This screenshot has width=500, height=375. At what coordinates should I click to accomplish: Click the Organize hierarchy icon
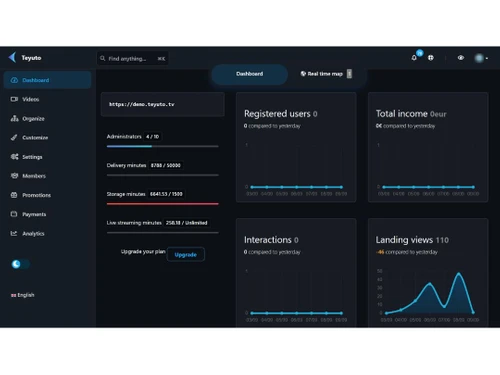[14, 118]
